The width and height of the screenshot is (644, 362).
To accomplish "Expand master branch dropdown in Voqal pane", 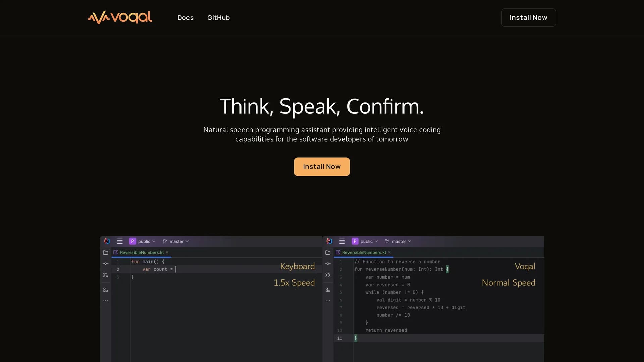I will 401,241.
